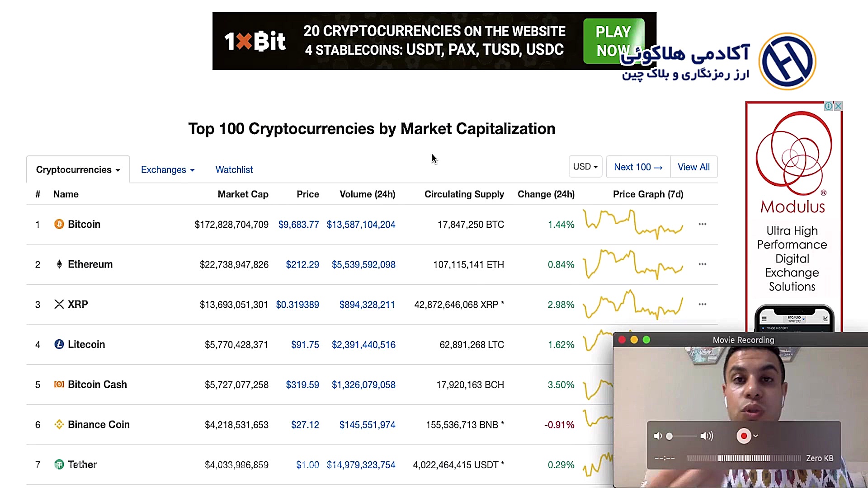Open Ethereum's volume link $5,539,592,098
868x488 pixels.
363,264
